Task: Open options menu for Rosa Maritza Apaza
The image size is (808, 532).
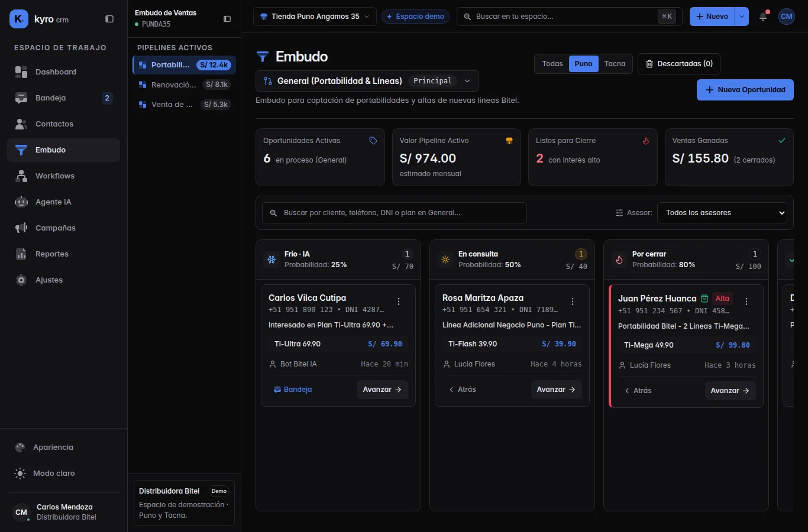Action: coord(573,301)
